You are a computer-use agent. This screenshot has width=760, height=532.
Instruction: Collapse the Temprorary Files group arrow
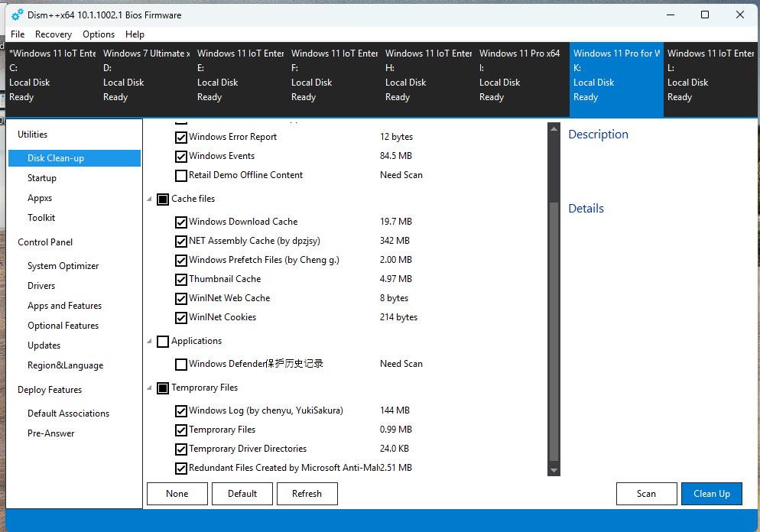pos(149,388)
